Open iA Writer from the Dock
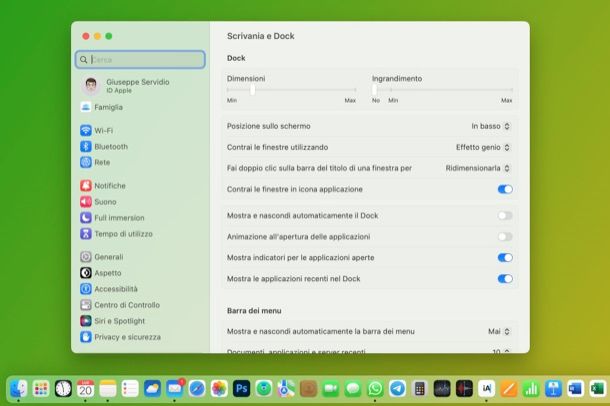 coord(486,388)
